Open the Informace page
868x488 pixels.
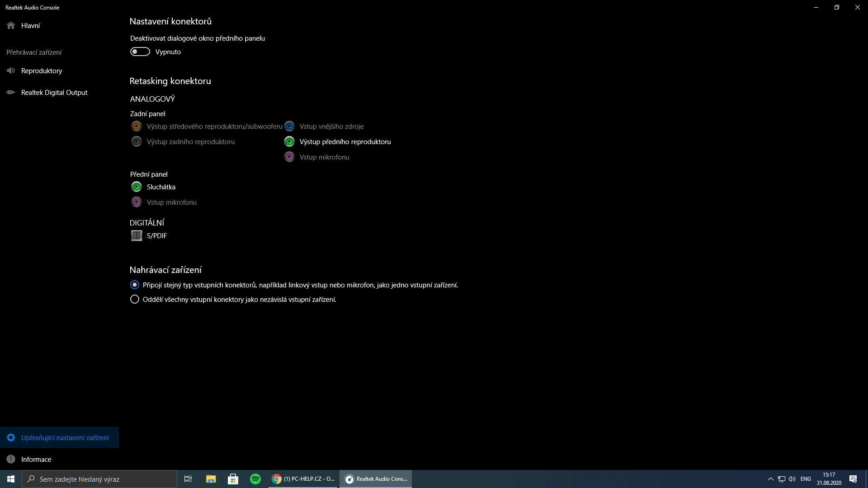(36, 459)
